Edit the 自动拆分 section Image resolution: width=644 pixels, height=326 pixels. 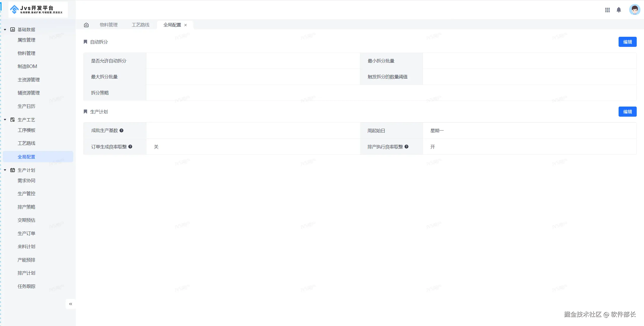point(627,42)
